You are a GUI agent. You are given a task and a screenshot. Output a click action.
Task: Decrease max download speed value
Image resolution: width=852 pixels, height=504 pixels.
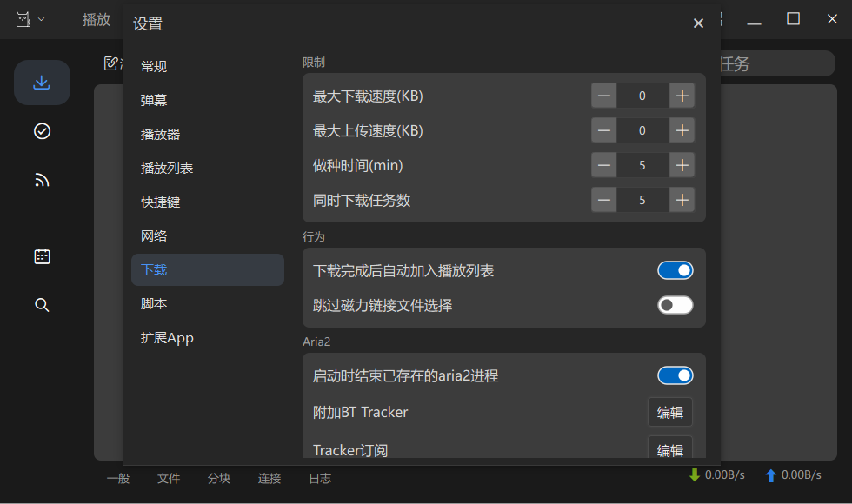pyautogui.click(x=603, y=96)
